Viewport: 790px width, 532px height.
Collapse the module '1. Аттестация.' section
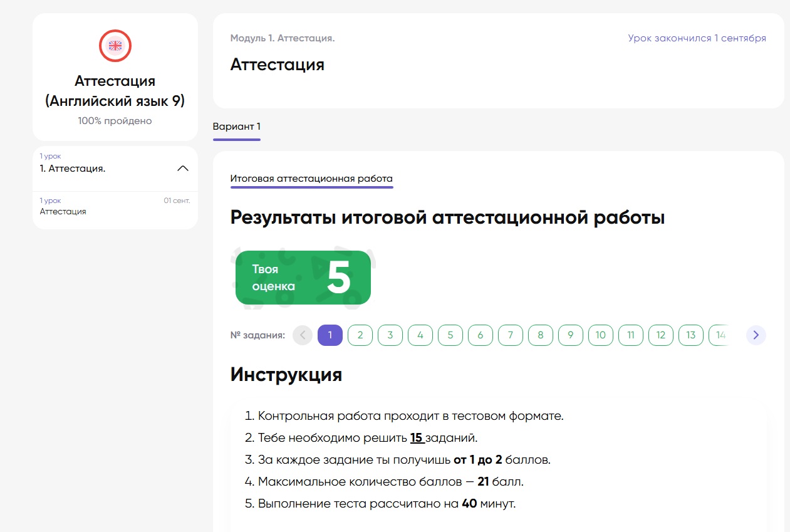pyautogui.click(x=182, y=168)
